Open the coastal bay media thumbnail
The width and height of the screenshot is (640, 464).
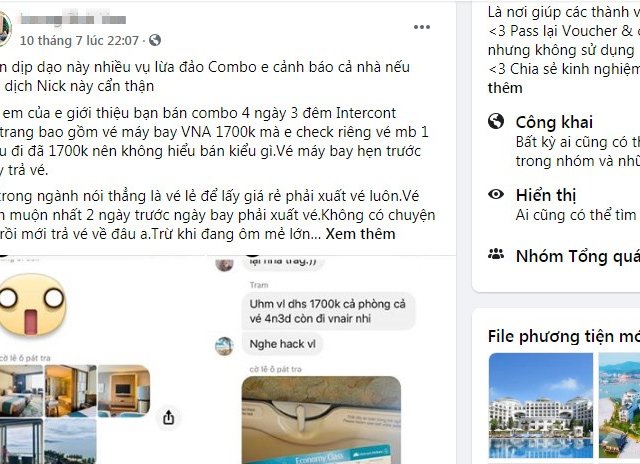(619, 405)
